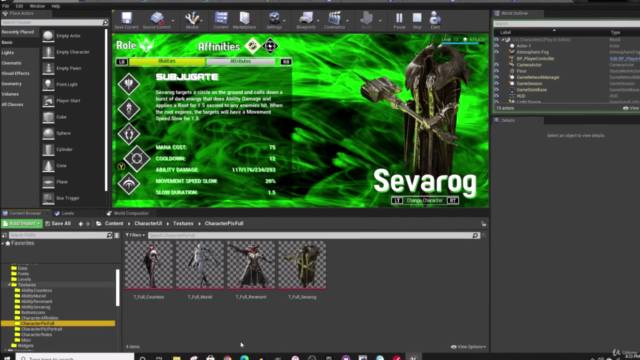Image resolution: width=640 pixels, height=360 pixels.
Task: Click the World Outliner search field
Action: click(567, 24)
